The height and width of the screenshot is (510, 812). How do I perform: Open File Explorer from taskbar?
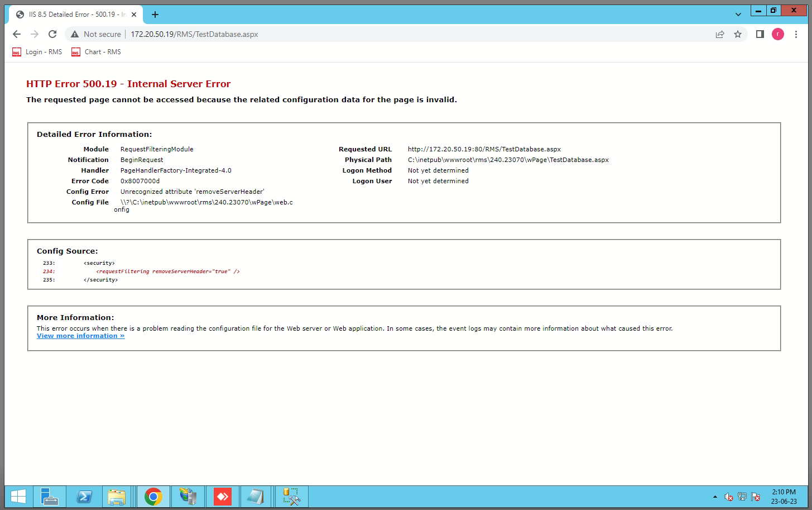pyautogui.click(x=117, y=497)
